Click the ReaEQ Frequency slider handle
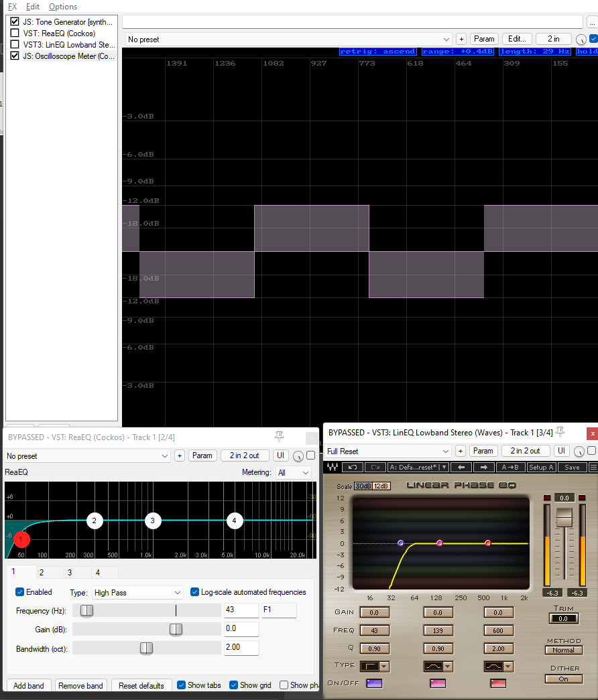Screen dimensions: 598x700 coord(86,611)
